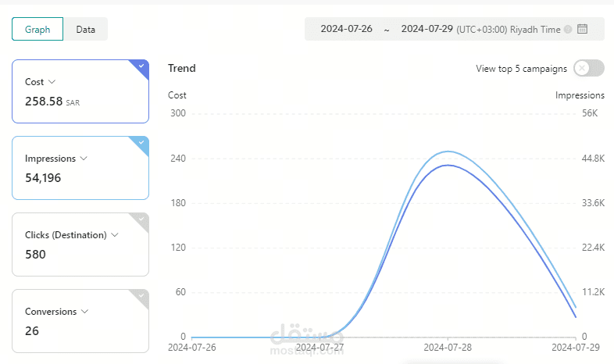Open the Conversions metric dropdown
This screenshot has height=364, width=614.
click(x=84, y=312)
